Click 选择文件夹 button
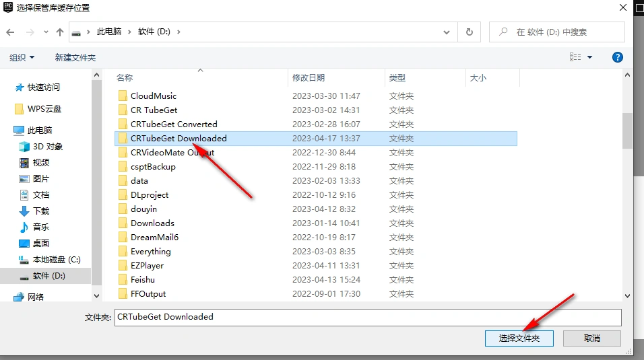The height and width of the screenshot is (360, 644). coord(519,338)
